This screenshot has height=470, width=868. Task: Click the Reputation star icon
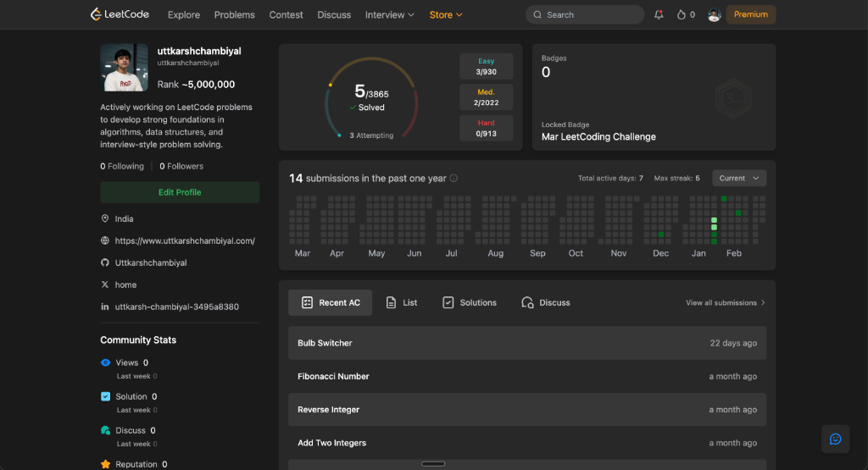(x=106, y=464)
